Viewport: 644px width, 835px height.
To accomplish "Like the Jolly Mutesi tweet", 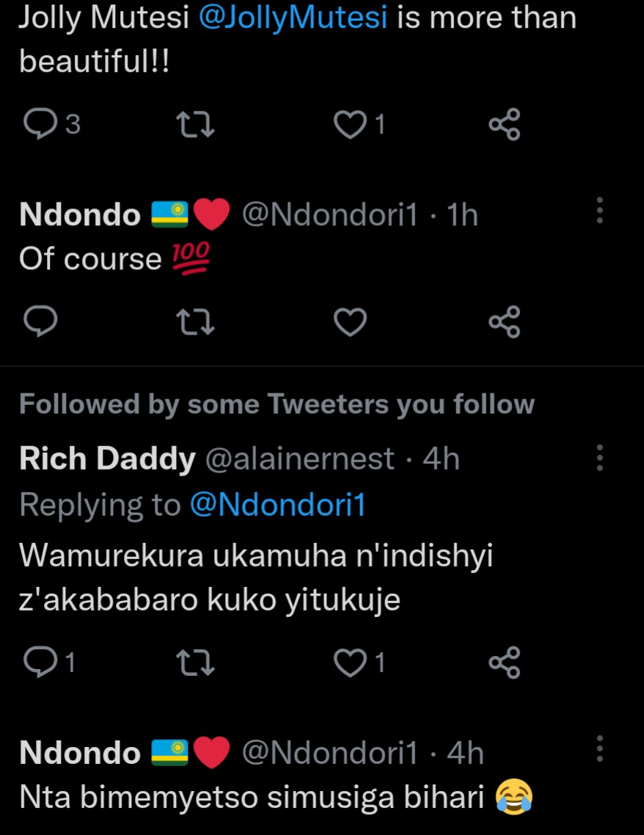I will (x=350, y=125).
